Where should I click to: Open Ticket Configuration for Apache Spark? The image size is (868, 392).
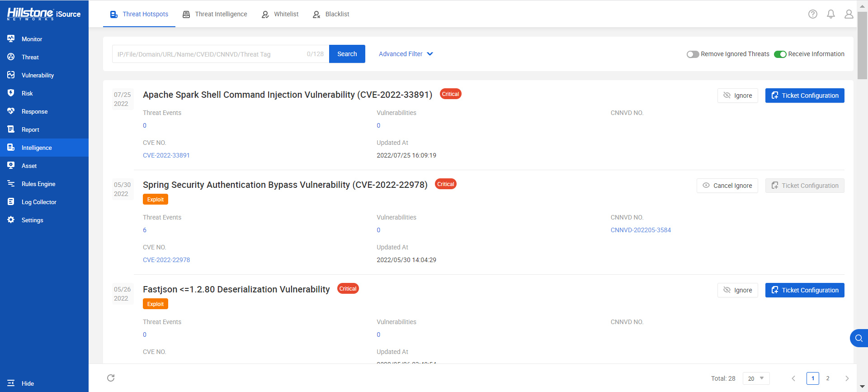tap(805, 96)
